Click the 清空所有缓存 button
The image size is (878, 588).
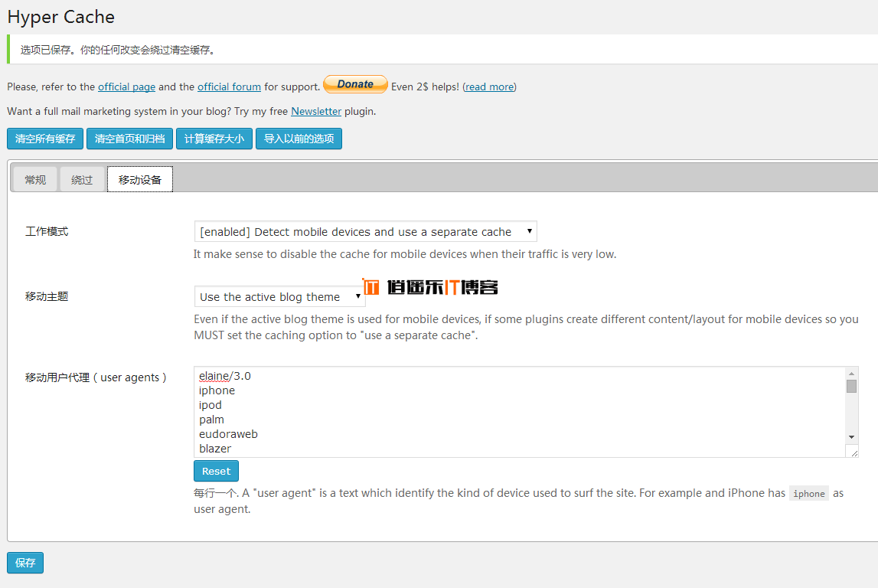pyautogui.click(x=45, y=139)
